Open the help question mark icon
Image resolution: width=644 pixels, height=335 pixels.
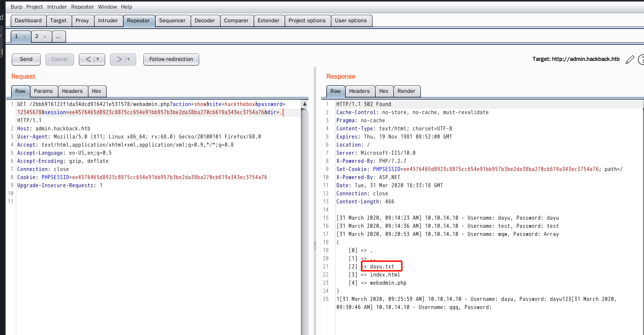coord(640,59)
